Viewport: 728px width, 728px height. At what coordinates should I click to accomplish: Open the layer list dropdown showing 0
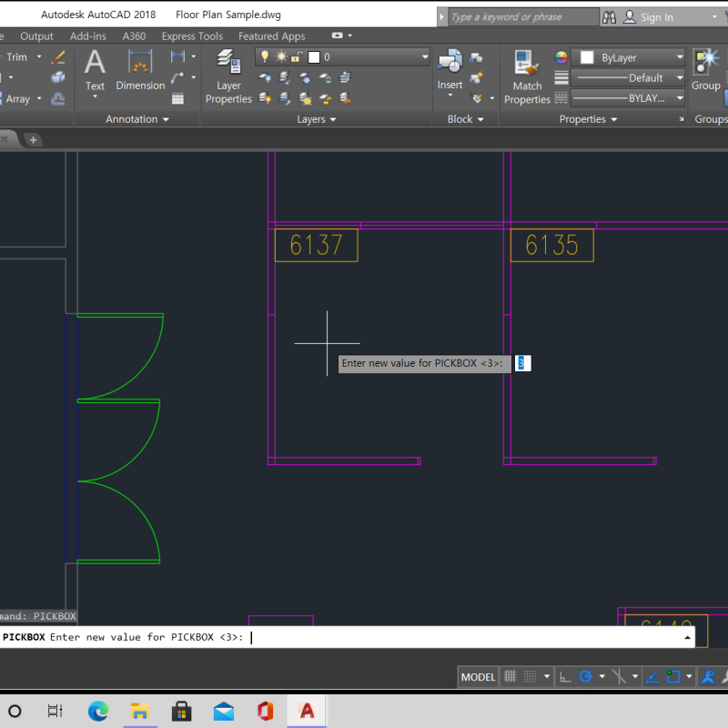[x=343, y=57]
